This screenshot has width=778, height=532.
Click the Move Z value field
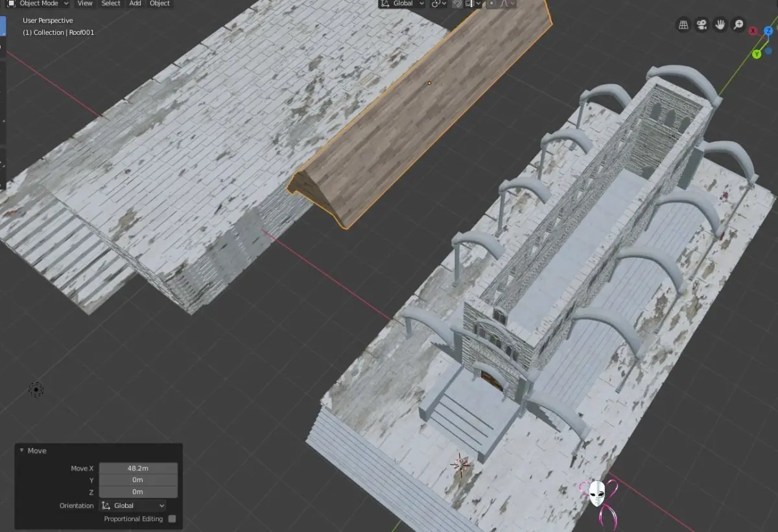pos(138,492)
